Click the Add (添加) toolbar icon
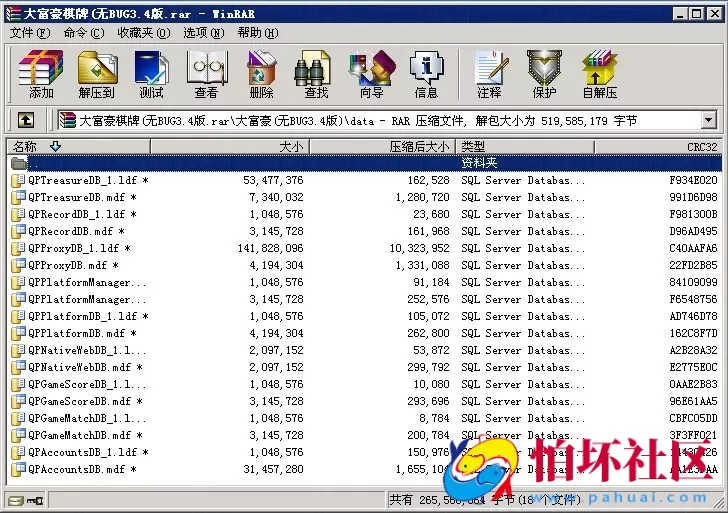Image resolution: width=728 pixels, height=513 pixels. tap(41, 74)
